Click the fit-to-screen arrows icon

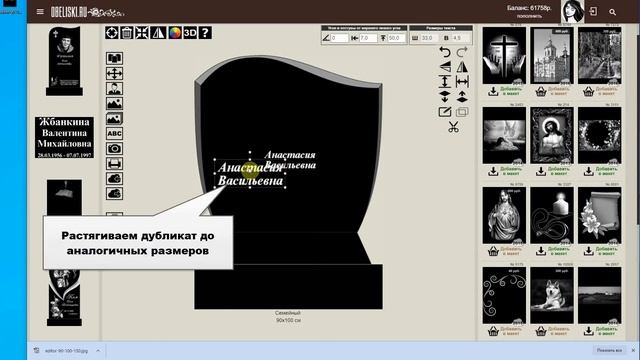142,33
